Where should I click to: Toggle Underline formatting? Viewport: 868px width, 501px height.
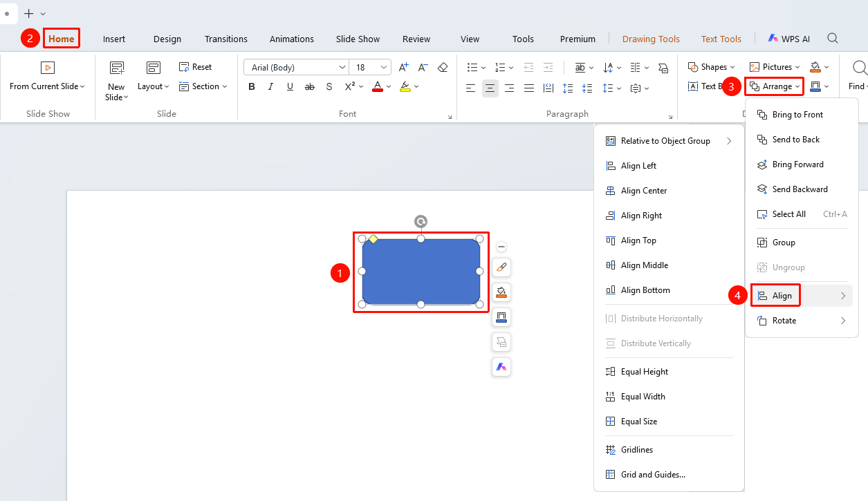tap(290, 86)
